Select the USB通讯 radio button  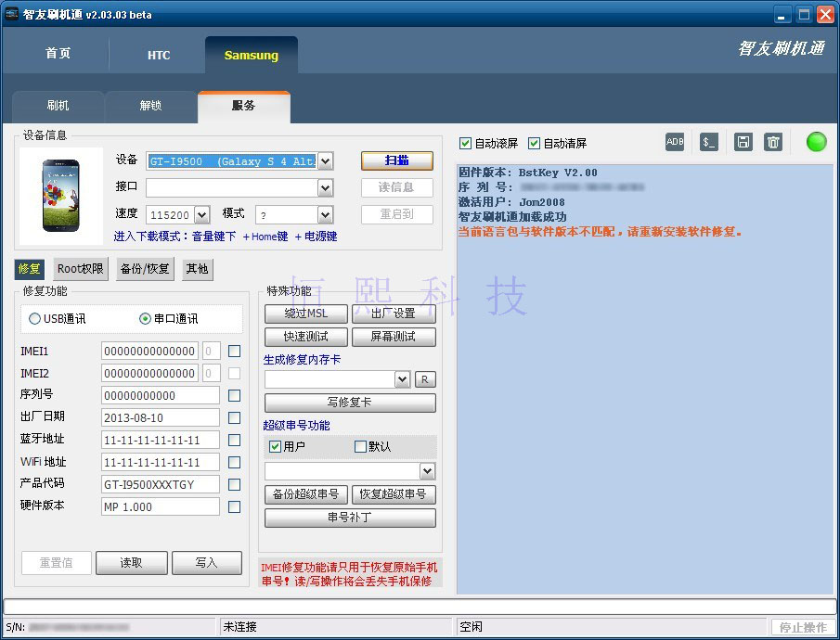(35, 319)
